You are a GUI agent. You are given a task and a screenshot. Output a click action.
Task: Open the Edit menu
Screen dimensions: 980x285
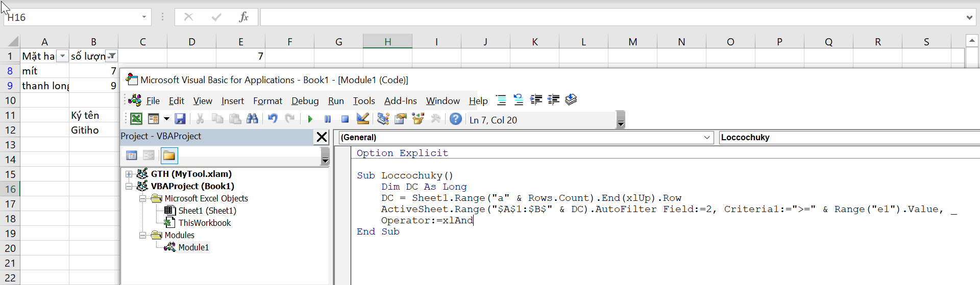click(x=177, y=101)
